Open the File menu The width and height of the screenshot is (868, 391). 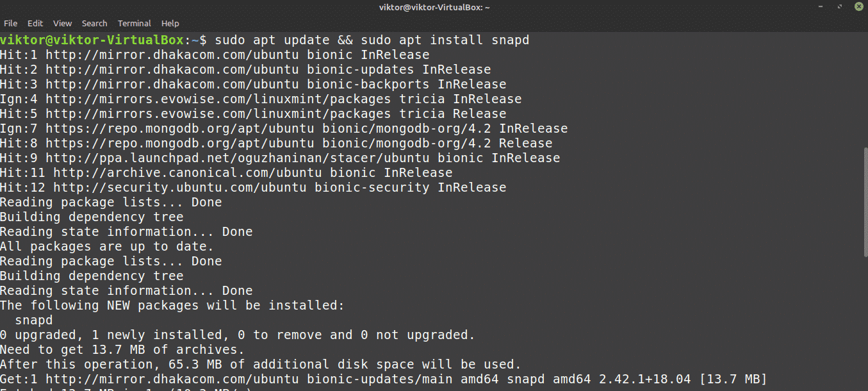10,23
